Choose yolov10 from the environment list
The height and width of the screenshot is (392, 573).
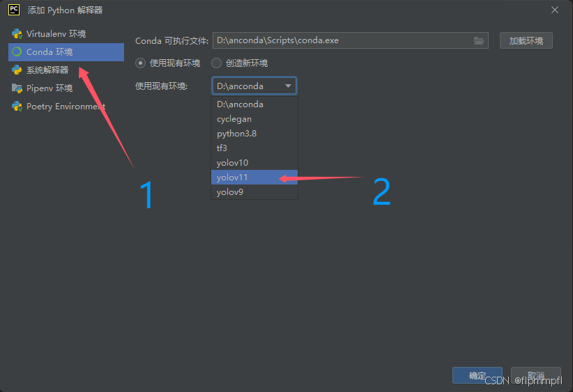tap(254, 163)
